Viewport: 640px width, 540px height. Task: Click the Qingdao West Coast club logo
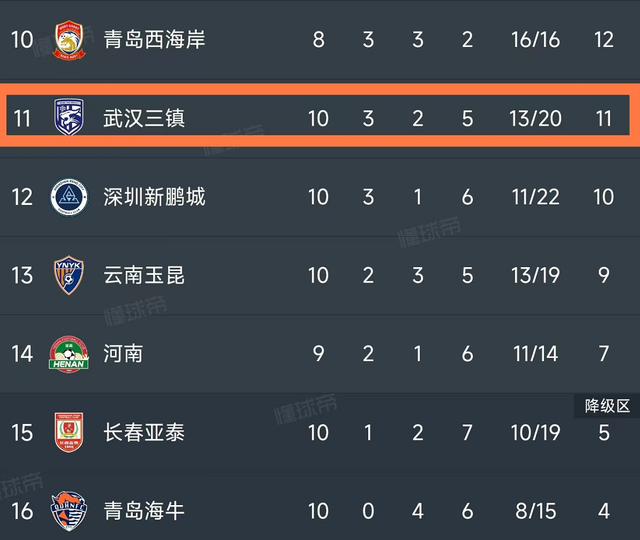pos(70,40)
